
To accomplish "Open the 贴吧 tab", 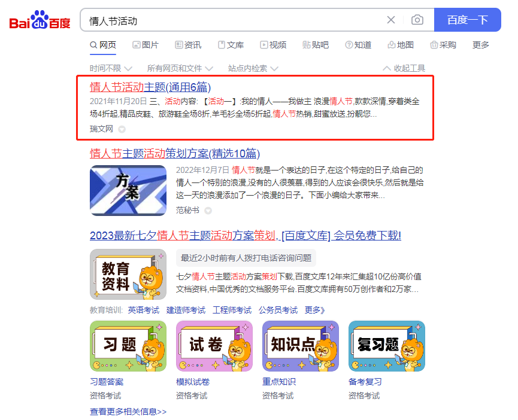I will (x=316, y=45).
